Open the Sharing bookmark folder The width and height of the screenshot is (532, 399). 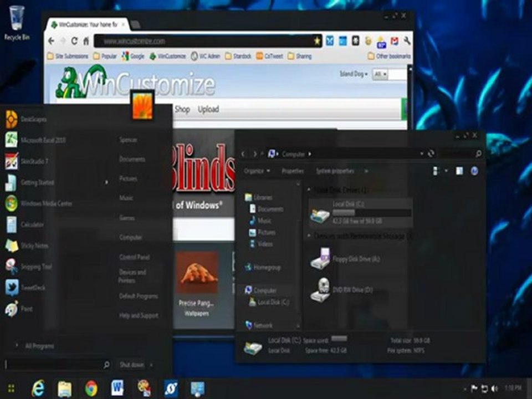pos(300,56)
